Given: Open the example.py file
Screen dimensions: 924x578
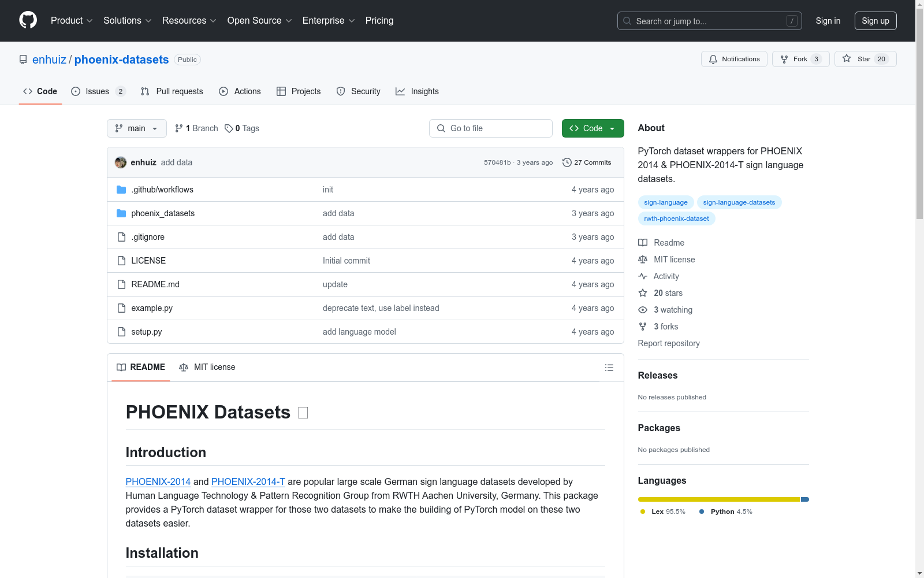Looking at the screenshot, I should point(152,308).
